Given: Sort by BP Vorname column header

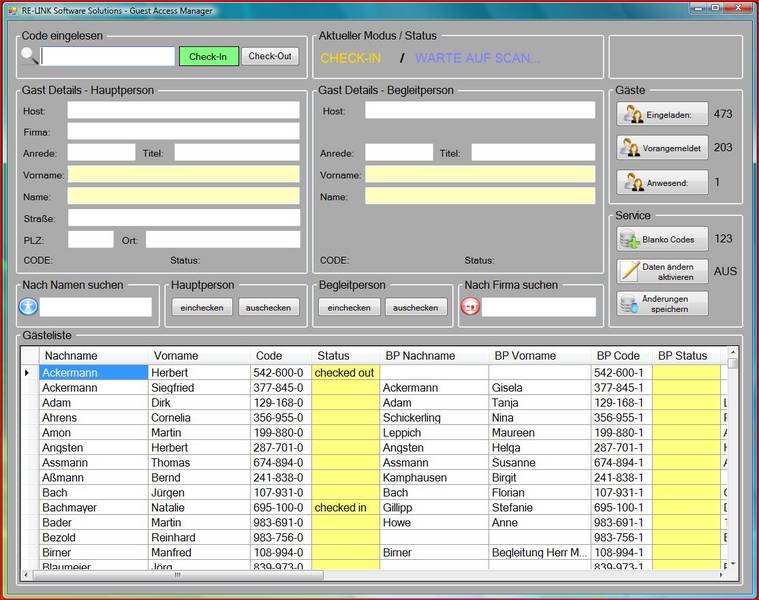Looking at the screenshot, I should coord(540,356).
